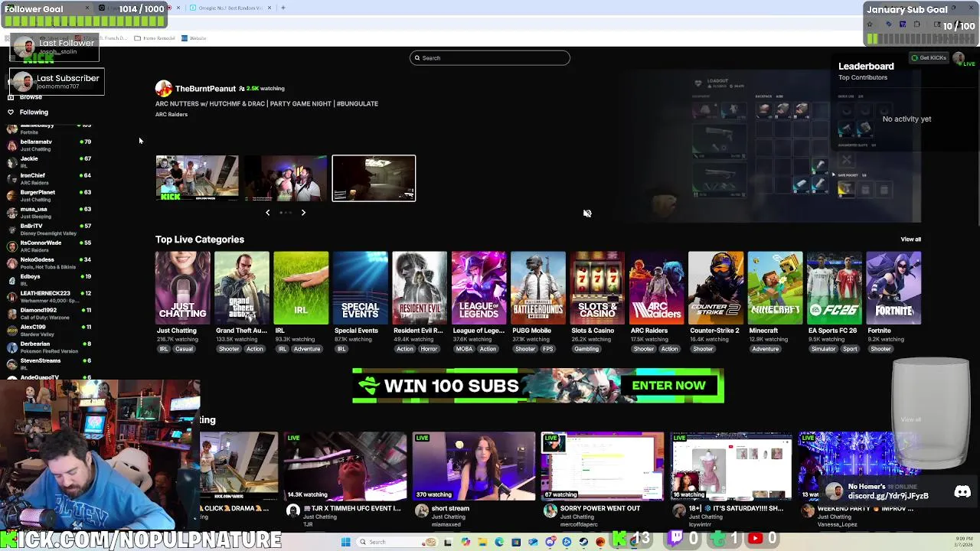
Task: Open ItsConnorWade channel in sidebar
Action: (x=50, y=246)
